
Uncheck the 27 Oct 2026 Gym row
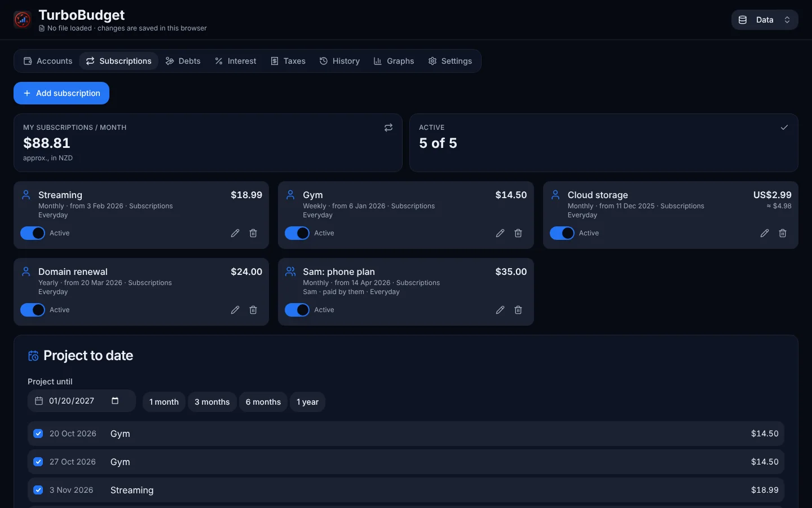pyautogui.click(x=38, y=462)
